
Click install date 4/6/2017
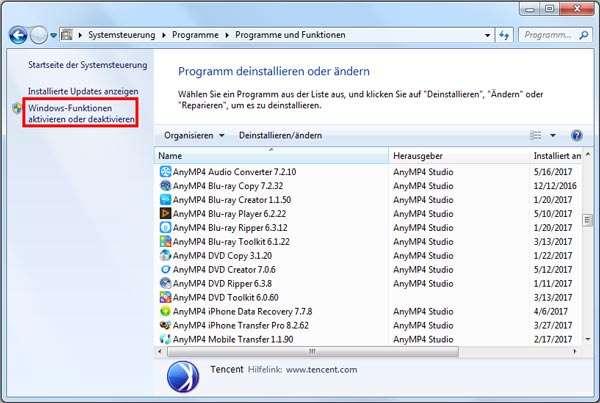[551, 312]
